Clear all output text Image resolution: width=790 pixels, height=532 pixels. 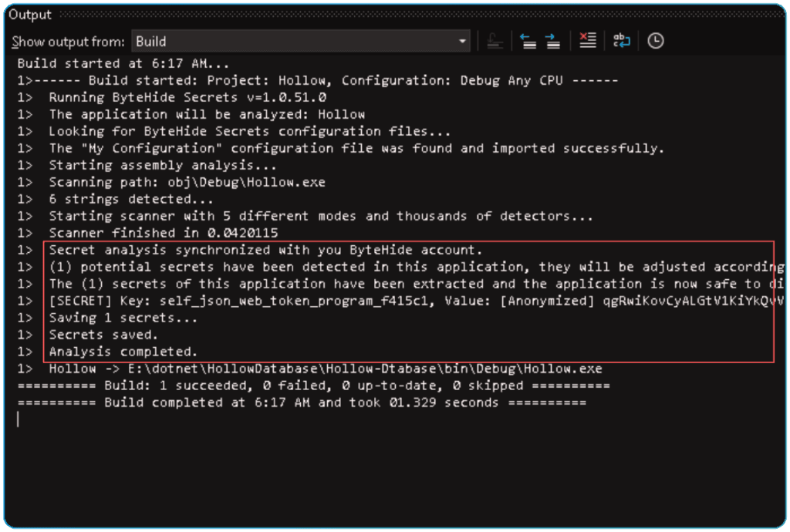(587, 41)
